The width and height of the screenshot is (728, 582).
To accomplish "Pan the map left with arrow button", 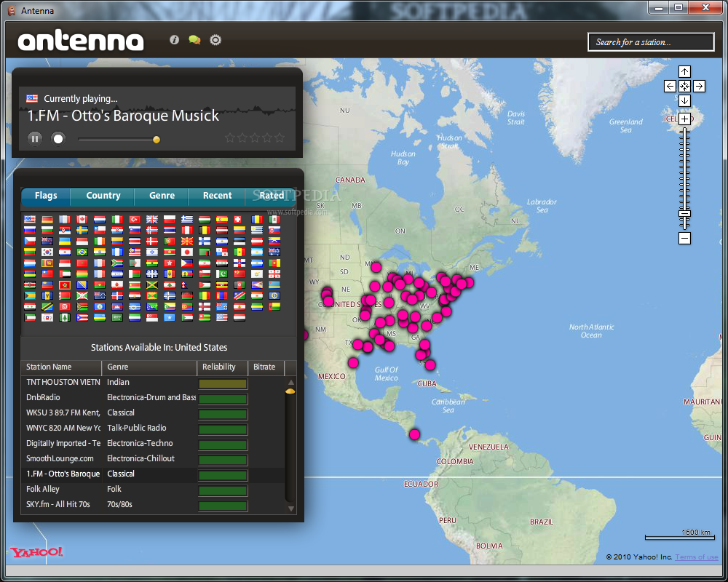I will pos(670,87).
